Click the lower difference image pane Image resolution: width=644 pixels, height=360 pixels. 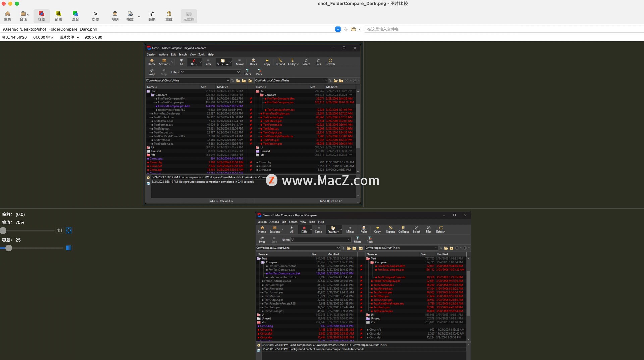pyautogui.click(x=363, y=285)
